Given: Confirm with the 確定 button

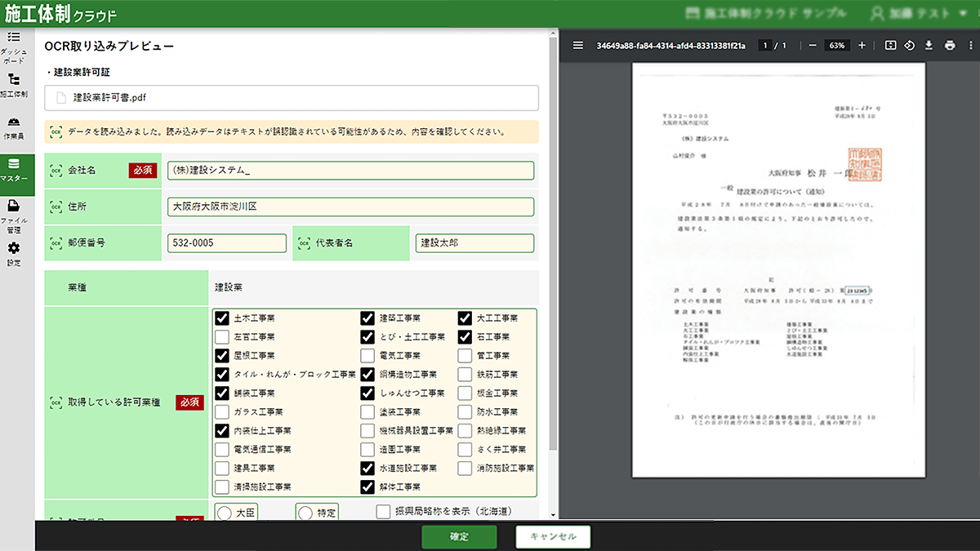Looking at the screenshot, I should pos(459,536).
